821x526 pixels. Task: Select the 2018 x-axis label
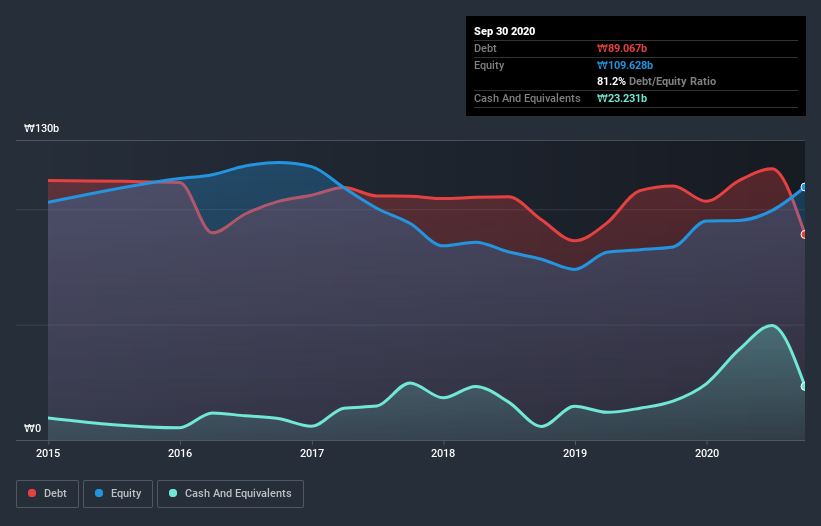pyautogui.click(x=443, y=453)
